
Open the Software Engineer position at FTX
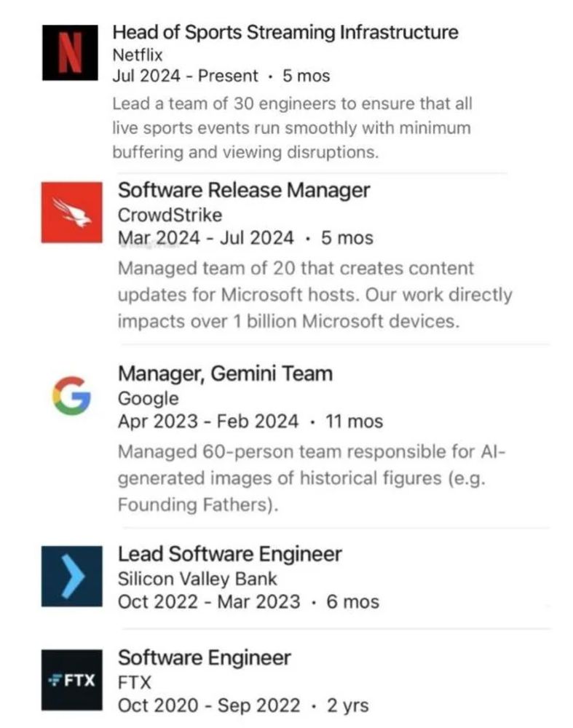[205, 658]
